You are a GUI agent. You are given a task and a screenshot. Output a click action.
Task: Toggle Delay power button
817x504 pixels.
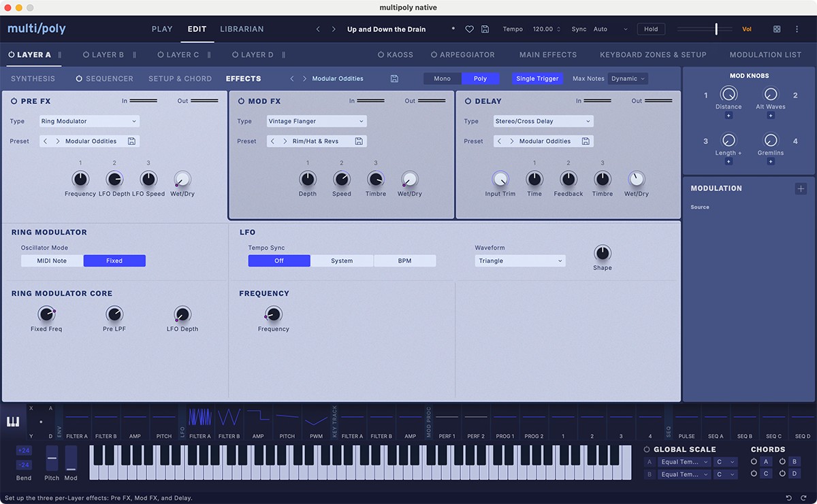[468, 101]
